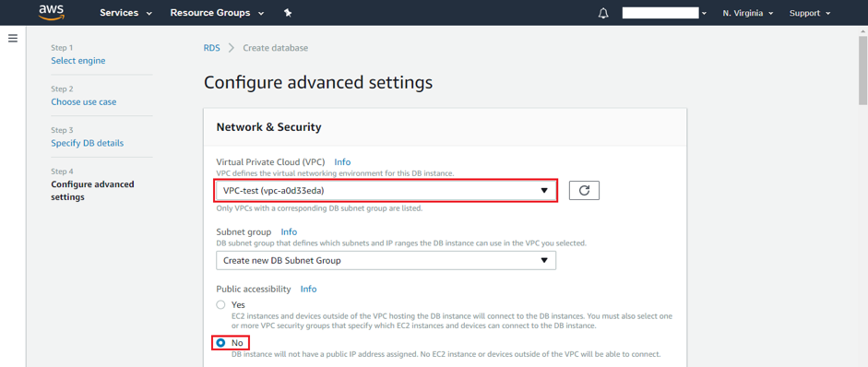The image size is (868, 367).
Task: Open the Support menu
Action: click(x=810, y=13)
